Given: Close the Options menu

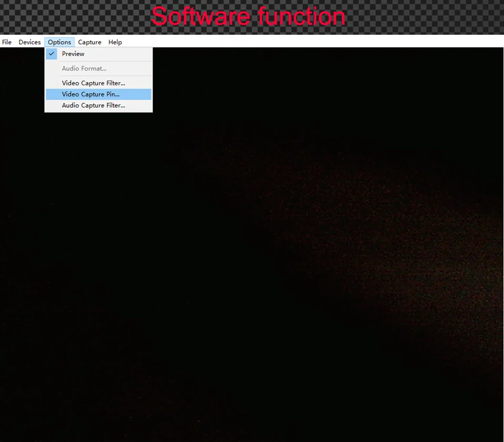Looking at the screenshot, I should tap(59, 42).
